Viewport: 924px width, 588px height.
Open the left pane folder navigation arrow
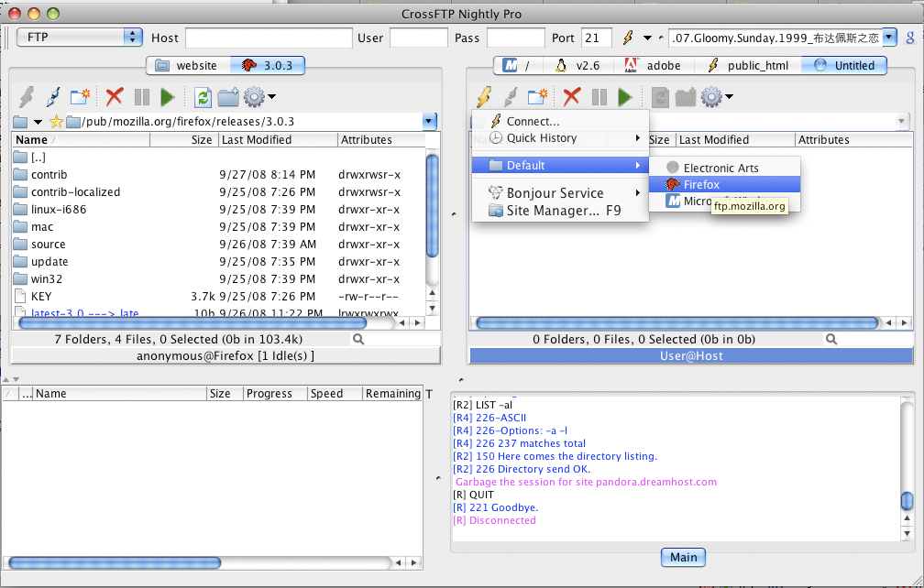click(x=38, y=123)
